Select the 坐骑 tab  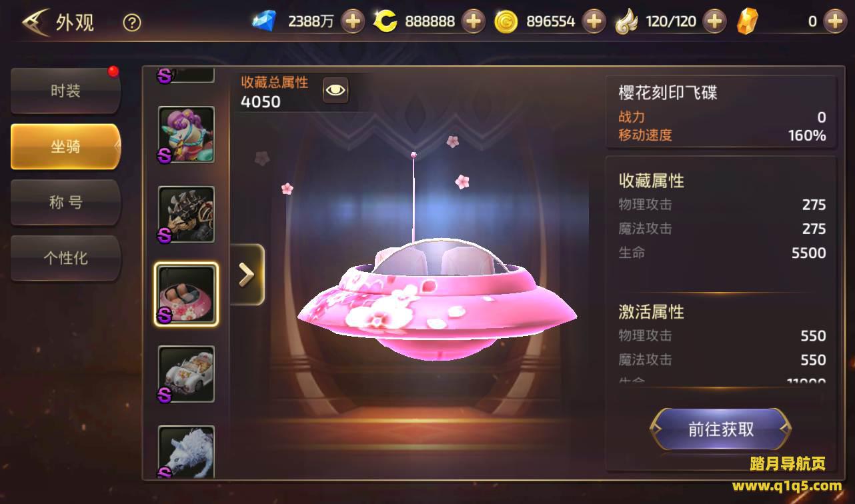pyautogui.click(x=65, y=147)
